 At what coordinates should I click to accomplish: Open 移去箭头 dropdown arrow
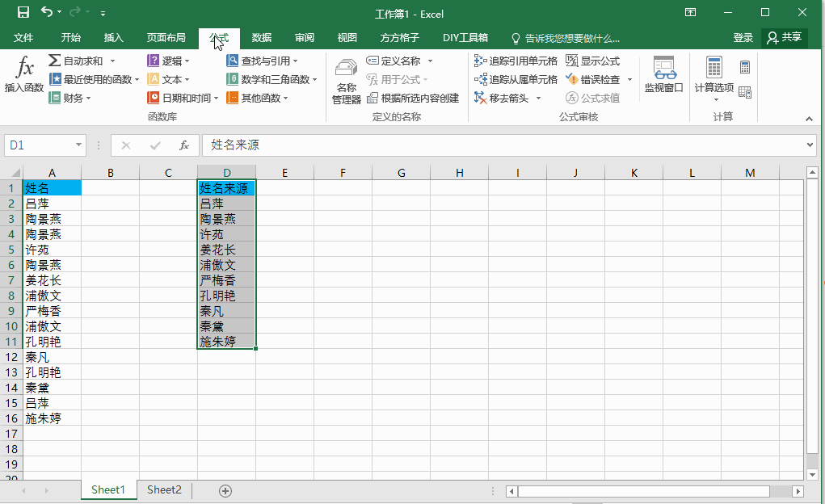point(537,99)
